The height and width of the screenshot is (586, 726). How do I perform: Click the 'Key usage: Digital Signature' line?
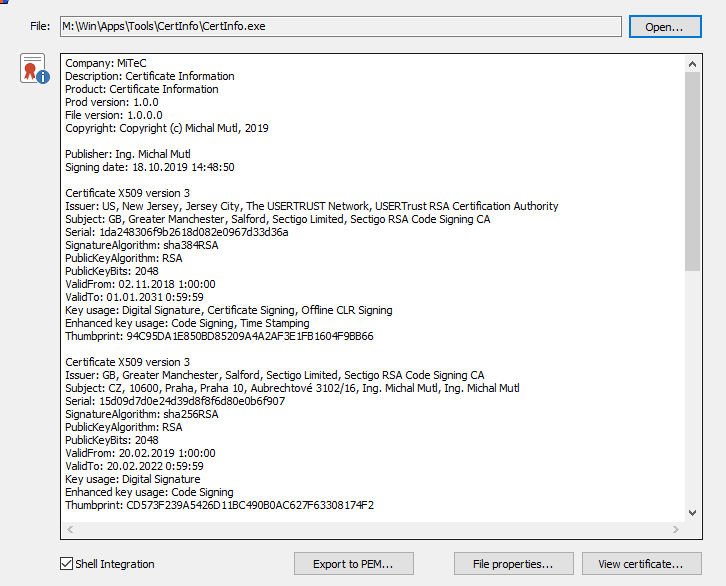point(133,479)
